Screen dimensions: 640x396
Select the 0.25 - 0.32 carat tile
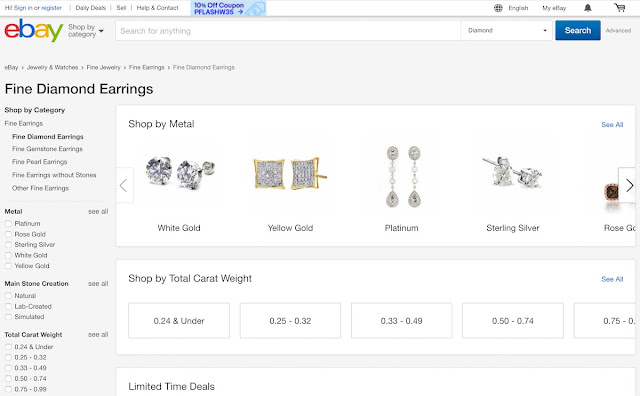(290, 320)
